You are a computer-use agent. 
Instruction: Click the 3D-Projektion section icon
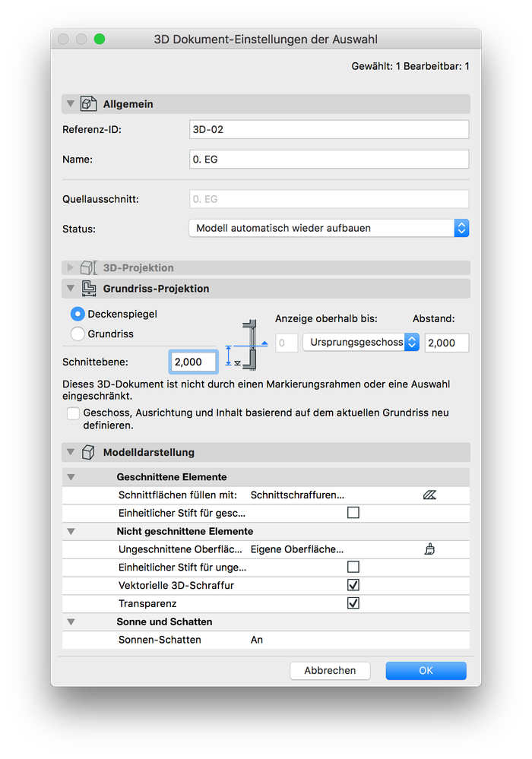(88, 267)
